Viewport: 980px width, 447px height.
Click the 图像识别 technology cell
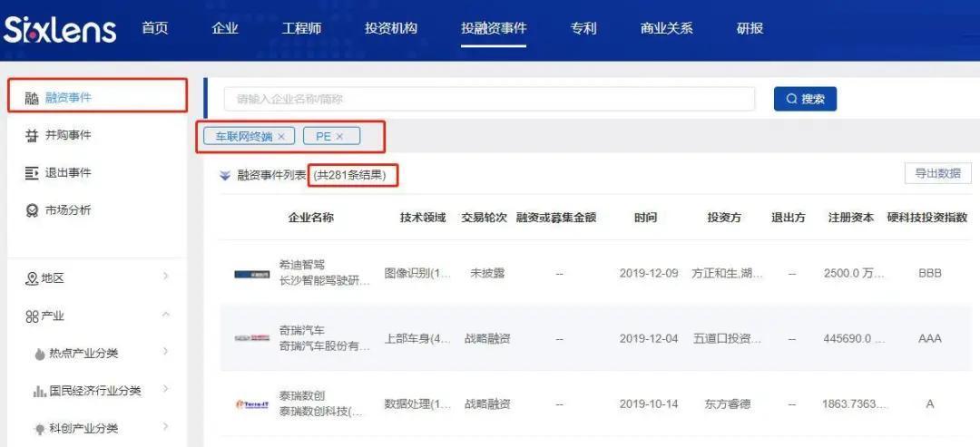click(417, 274)
